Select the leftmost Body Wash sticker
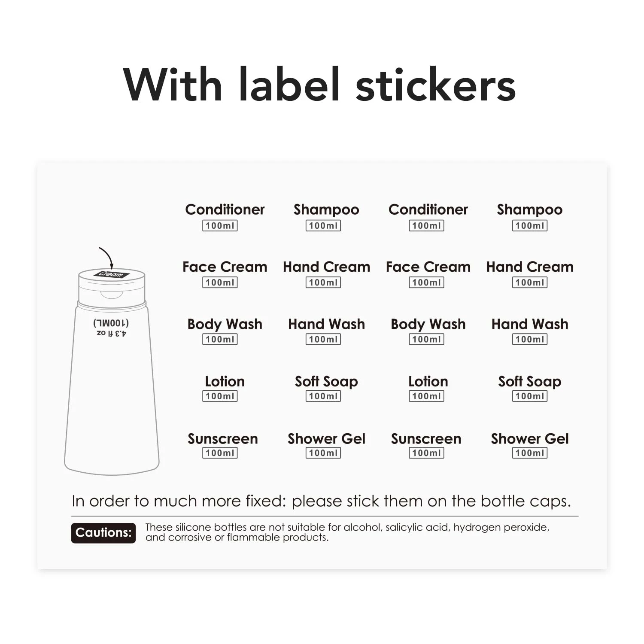This screenshot has height=644, width=644. click(x=225, y=324)
